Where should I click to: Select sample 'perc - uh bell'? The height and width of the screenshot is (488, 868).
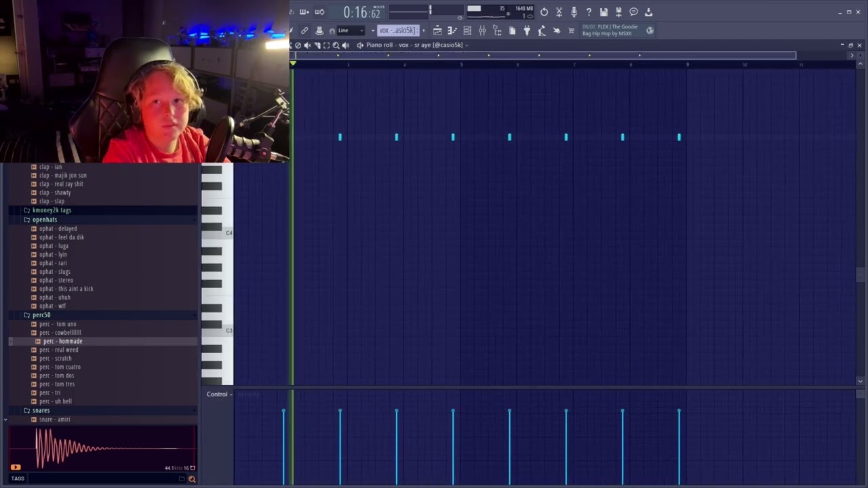point(55,401)
